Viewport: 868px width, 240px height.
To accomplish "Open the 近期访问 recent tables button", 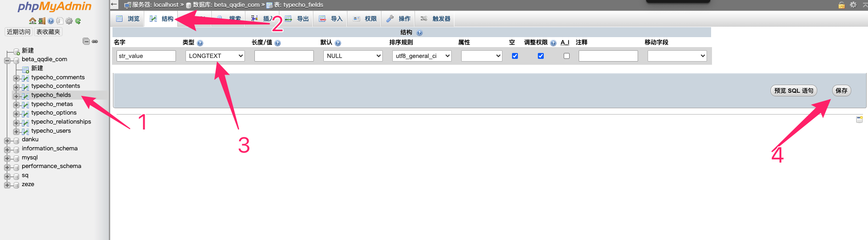I will click(19, 32).
